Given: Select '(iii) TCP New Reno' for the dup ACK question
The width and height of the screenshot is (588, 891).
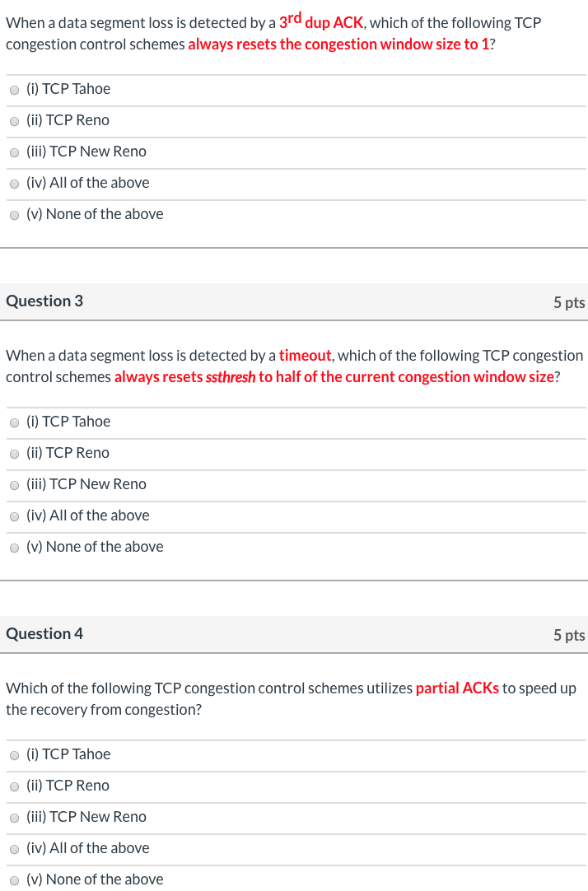Looking at the screenshot, I should [x=14, y=152].
